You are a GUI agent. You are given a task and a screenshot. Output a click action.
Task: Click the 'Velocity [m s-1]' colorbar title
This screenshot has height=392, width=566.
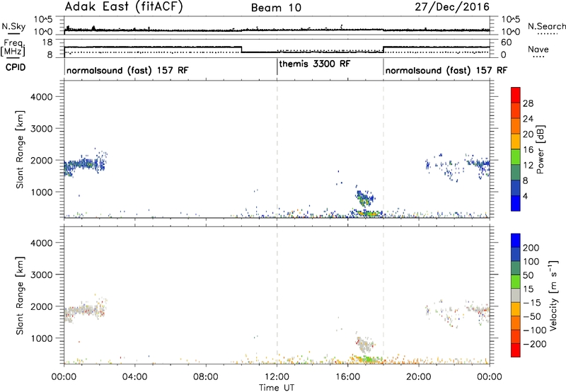[x=553, y=295]
